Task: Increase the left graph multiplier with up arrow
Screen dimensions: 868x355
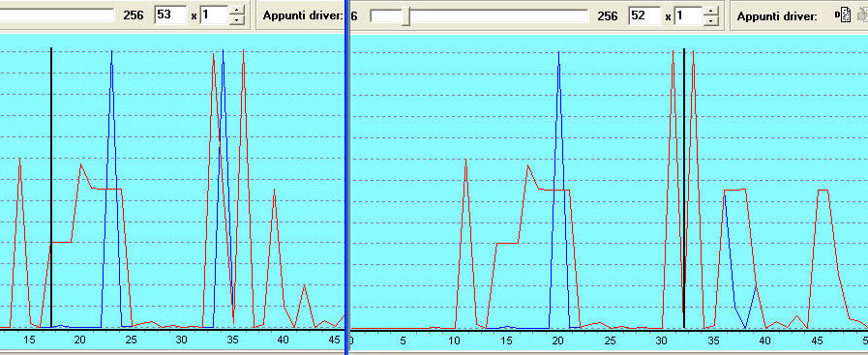Action: (x=237, y=11)
